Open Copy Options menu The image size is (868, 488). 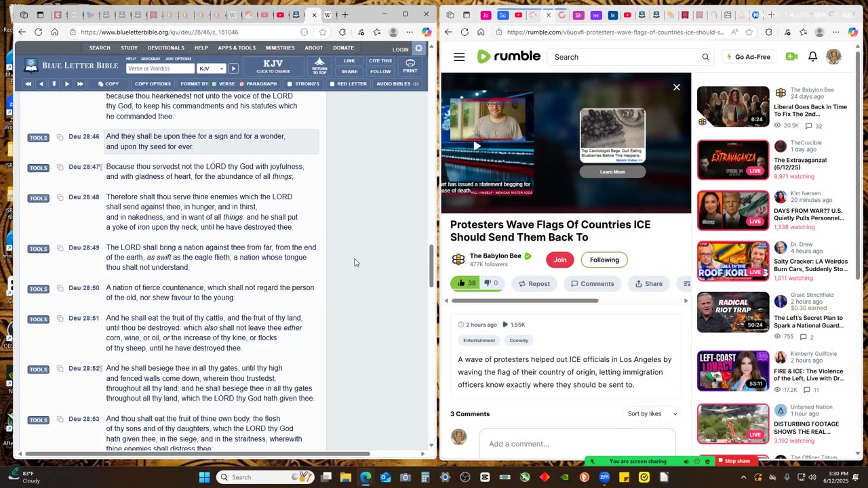click(x=153, y=84)
